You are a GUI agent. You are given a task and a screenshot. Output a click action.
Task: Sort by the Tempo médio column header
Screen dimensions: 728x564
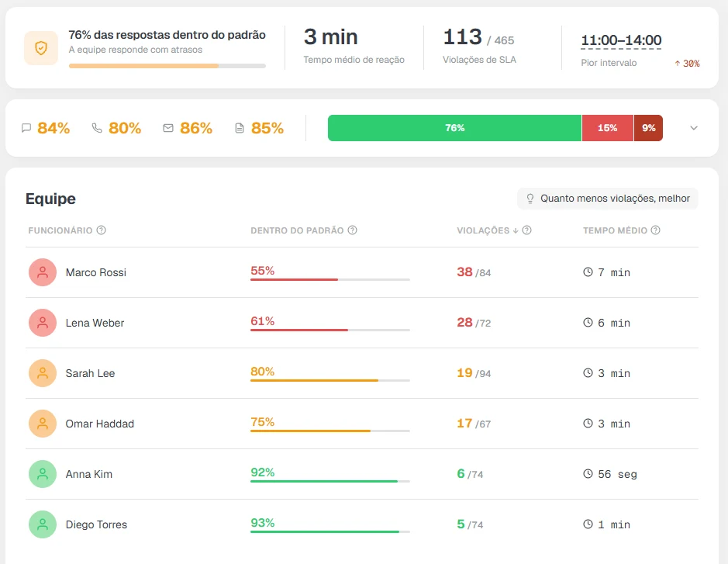tap(615, 230)
